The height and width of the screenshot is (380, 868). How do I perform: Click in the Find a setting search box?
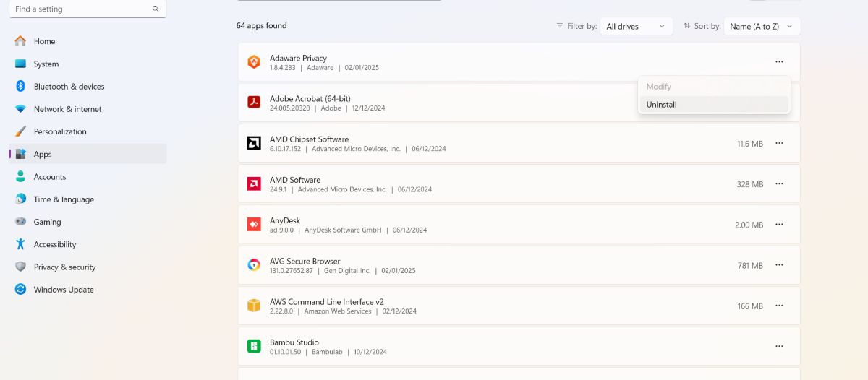pyautogui.click(x=88, y=9)
